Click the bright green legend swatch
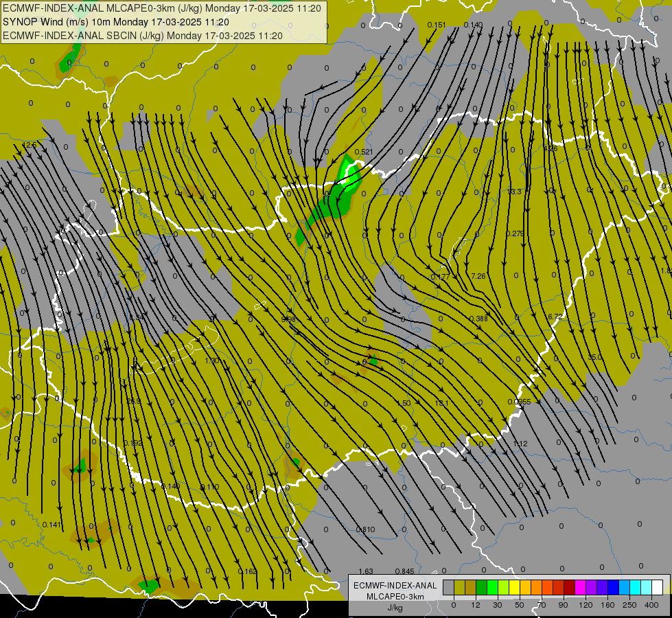Image resolution: width=672 pixels, height=618 pixels. pos(493,587)
